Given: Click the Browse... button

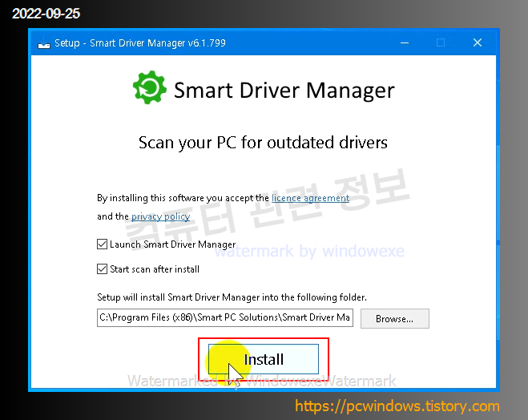Looking at the screenshot, I should [x=395, y=319].
